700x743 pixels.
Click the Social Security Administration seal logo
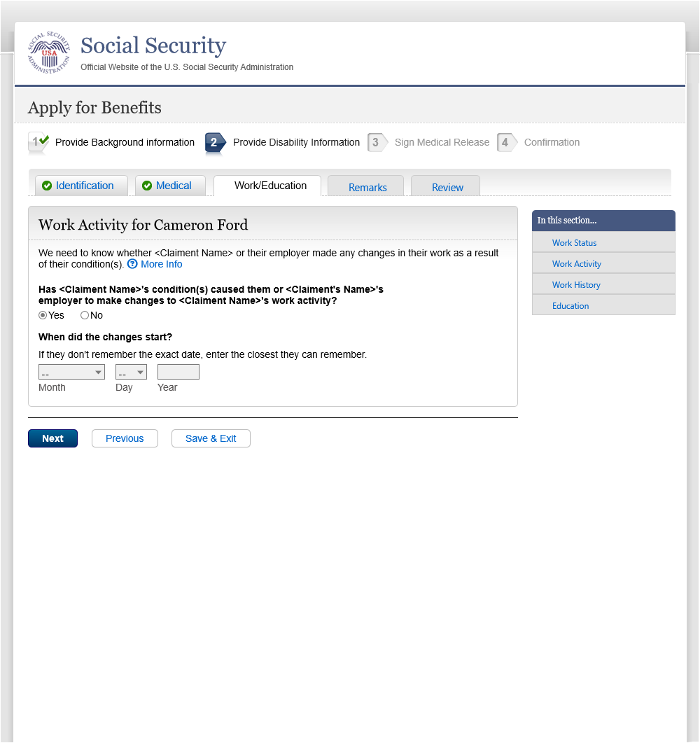(49, 53)
